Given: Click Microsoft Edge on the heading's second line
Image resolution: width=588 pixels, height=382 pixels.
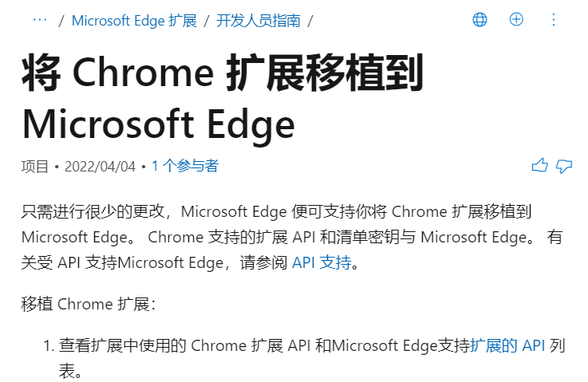Looking at the screenshot, I should tap(159, 124).
